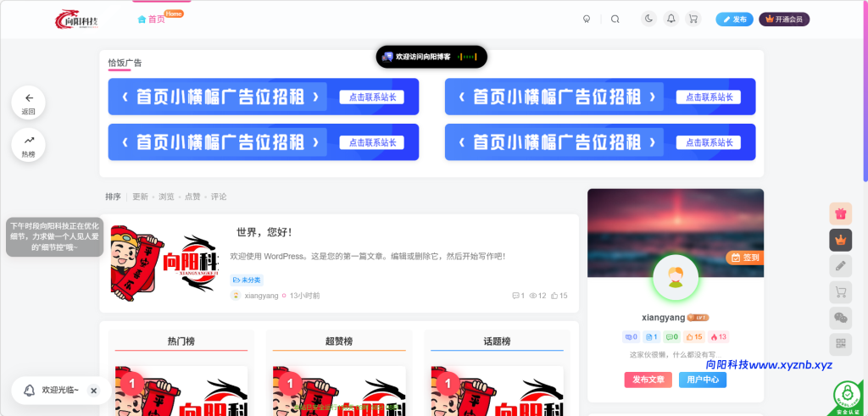
Task: Click top-left 首页小横幅广告位招租 banner
Action: coord(264,97)
